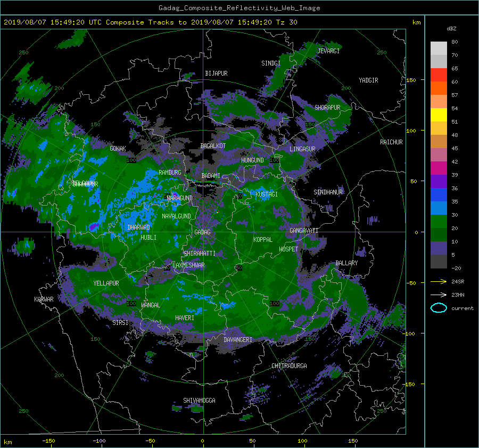Click the NAVALGUND label

pos(176,216)
